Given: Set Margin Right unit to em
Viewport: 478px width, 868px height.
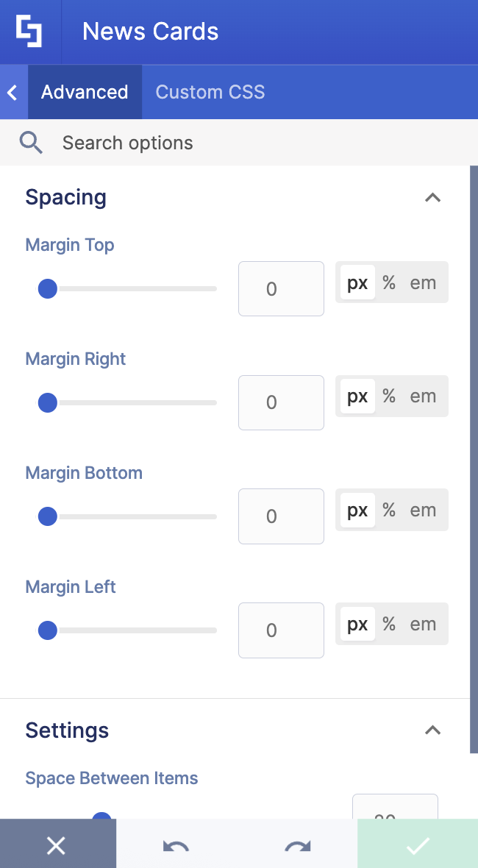Looking at the screenshot, I should pos(423,396).
